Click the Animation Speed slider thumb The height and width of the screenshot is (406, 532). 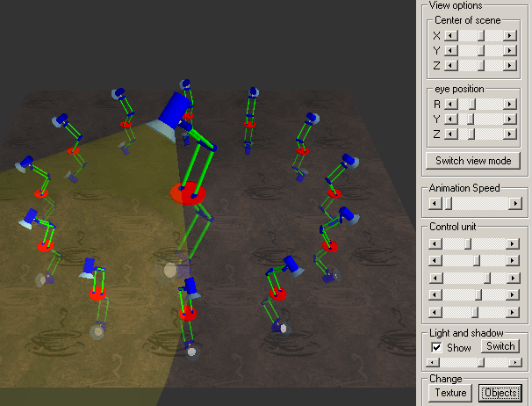447,203
